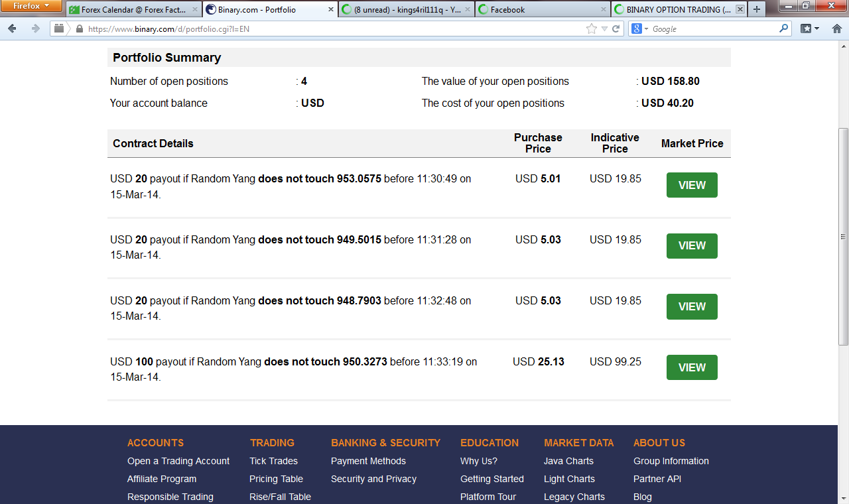Open the URL history dropdown arrow

[604, 29]
